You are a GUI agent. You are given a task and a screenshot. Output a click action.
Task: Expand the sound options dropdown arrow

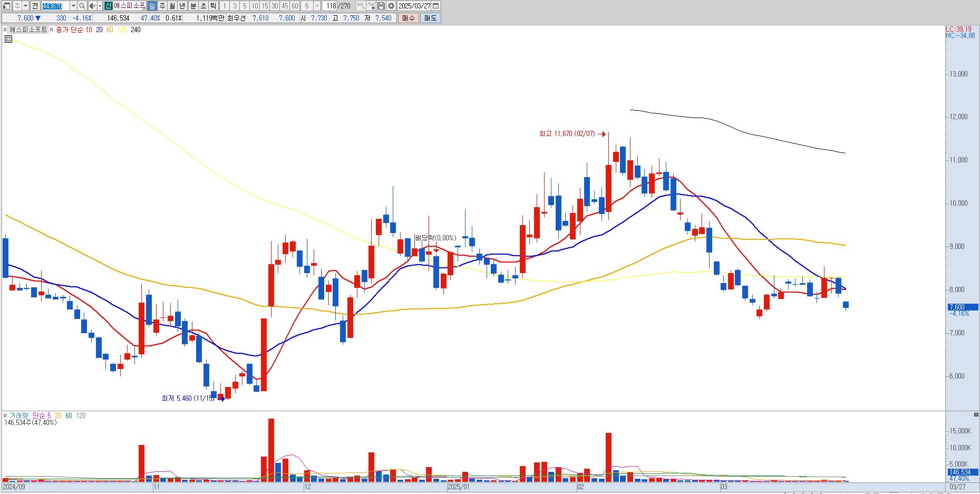point(100,6)
